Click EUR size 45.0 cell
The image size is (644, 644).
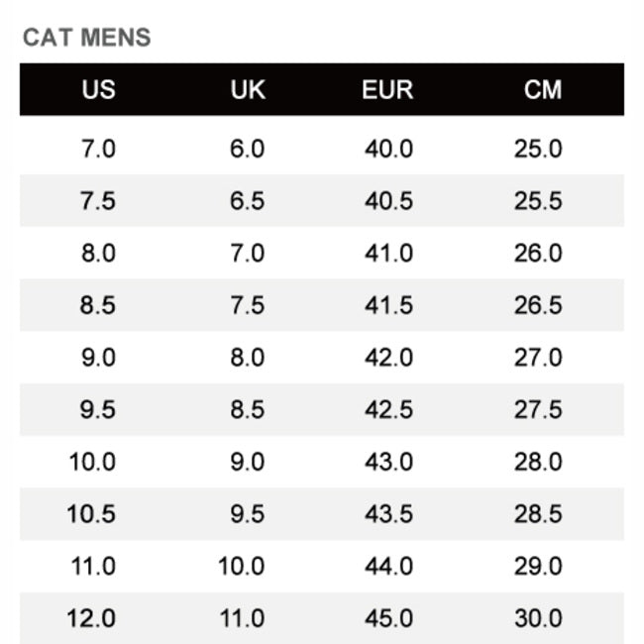388,618
